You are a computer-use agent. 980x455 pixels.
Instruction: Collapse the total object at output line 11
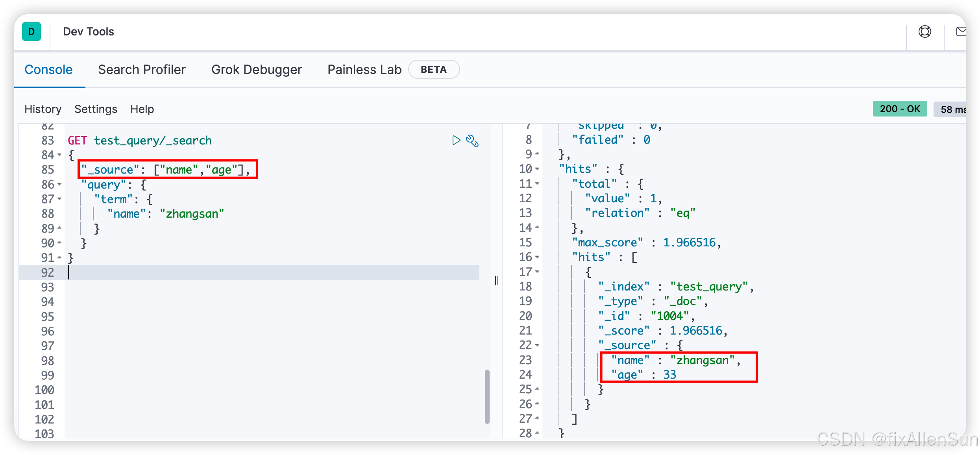(537, 184)
